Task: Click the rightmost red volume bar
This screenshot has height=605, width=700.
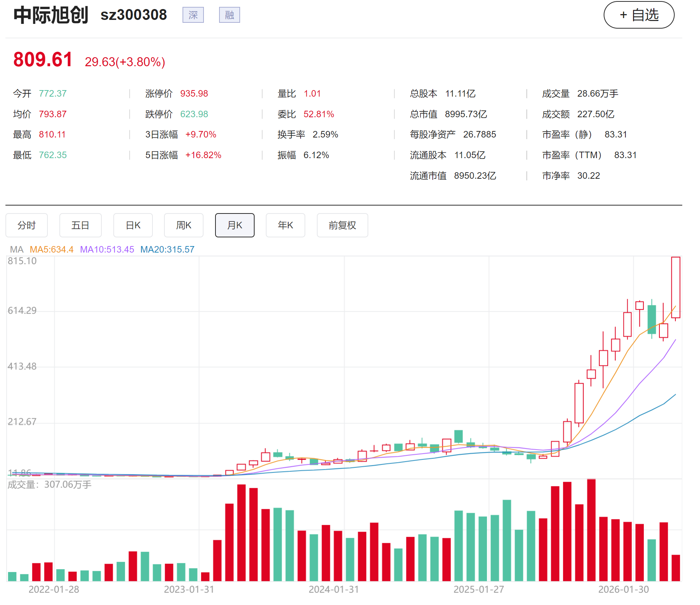Action: (675, 568)
